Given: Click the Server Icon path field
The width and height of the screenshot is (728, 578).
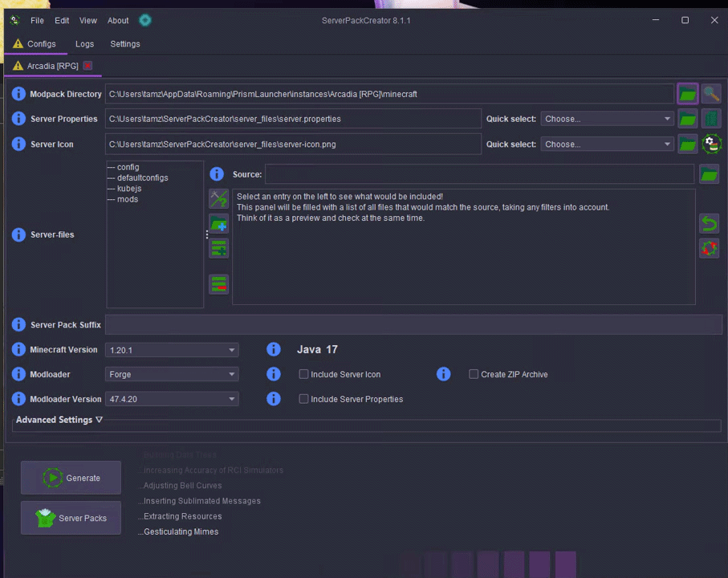Looking at the screenshot, I should 294,144.
